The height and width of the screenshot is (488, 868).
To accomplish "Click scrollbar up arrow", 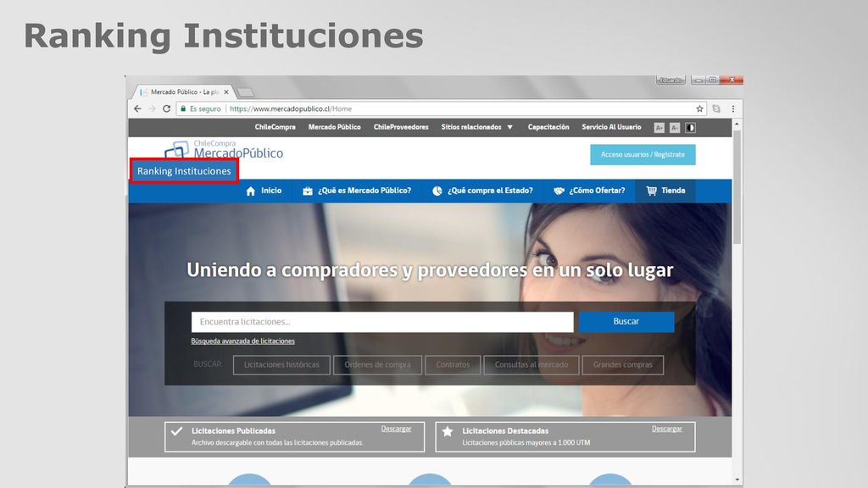I will coord(737,125).
